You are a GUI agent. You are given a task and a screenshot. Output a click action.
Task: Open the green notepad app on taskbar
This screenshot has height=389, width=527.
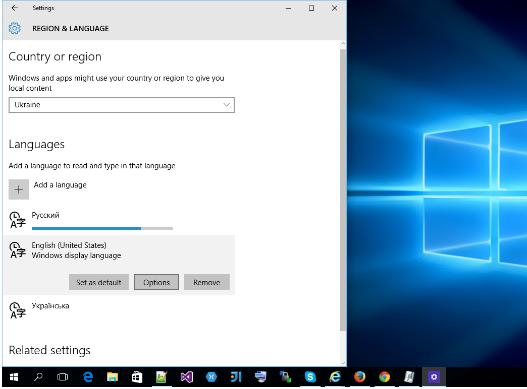pyautogui.click(x=161, y=377)
